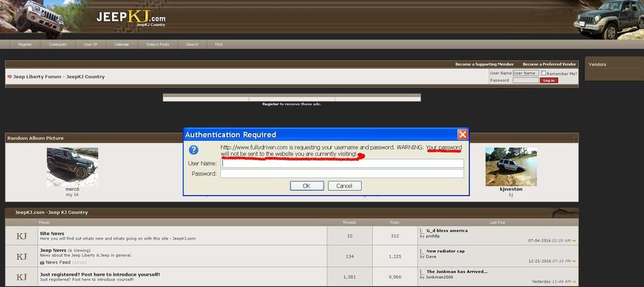Image resolution: width=644 pixels, height=287 pixels.
Task: Click the Last Post column header
Action: click(x=497, y=223)
